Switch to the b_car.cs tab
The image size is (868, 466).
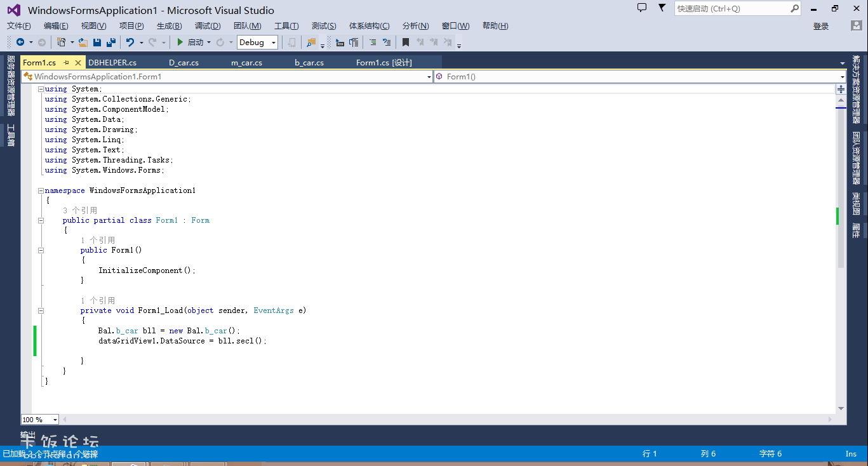[309, 63]
